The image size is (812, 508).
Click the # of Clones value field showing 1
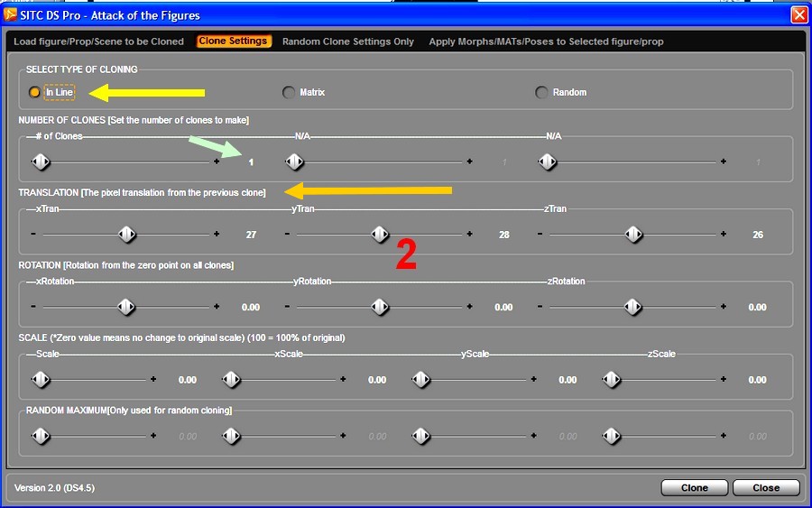tap(251, 162)
